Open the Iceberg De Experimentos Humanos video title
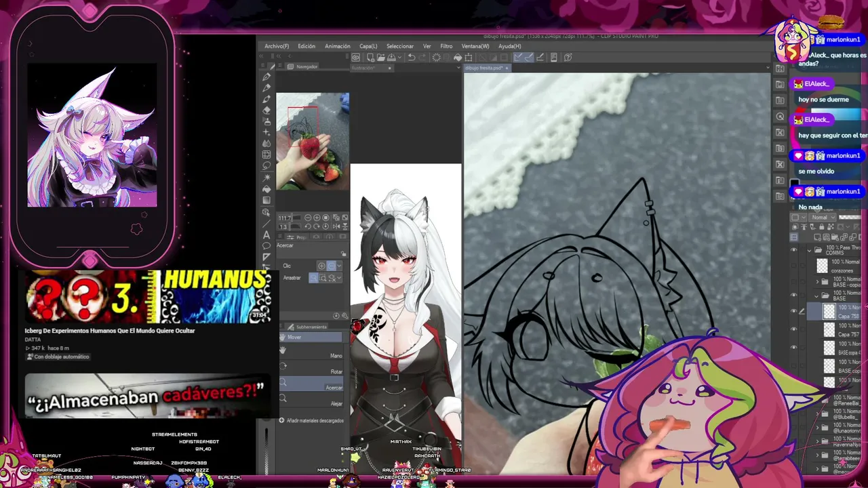This screenshot has width=868, height=488. 110,331
